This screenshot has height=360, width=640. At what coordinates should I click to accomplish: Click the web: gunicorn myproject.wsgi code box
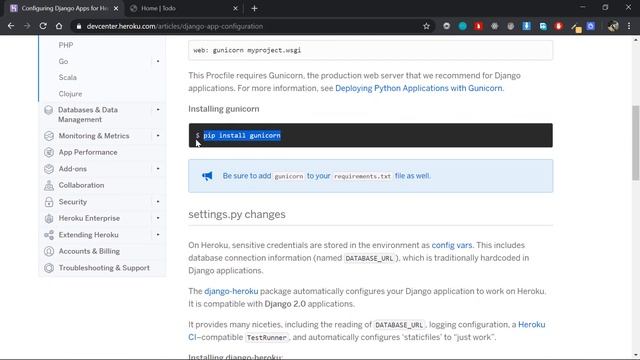[370, 50]
